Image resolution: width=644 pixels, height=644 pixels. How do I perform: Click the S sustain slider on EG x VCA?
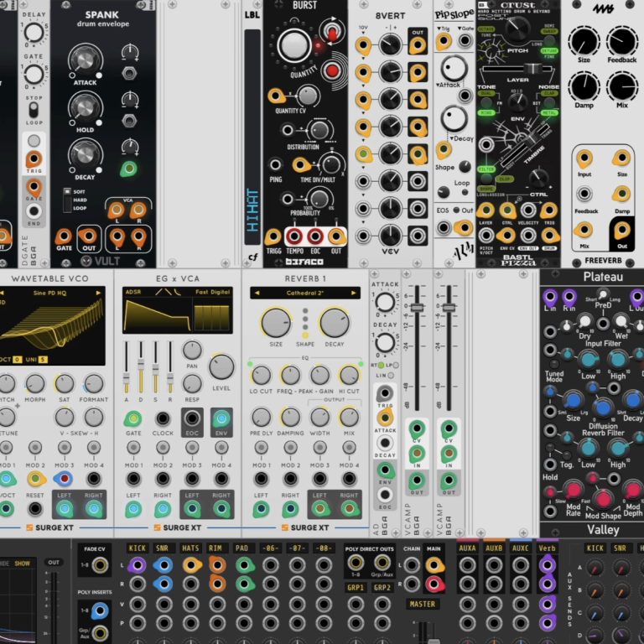point(155,370)
